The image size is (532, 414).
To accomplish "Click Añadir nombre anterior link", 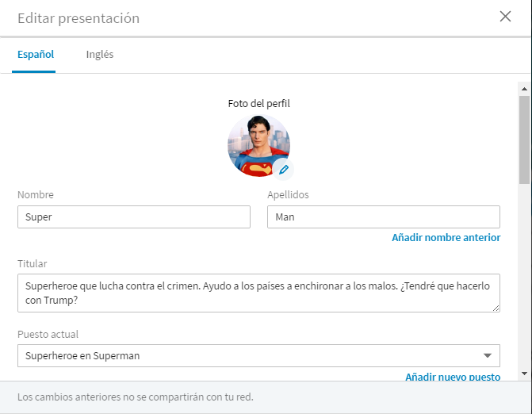I will pyautogui.click(x=446, y=238).
